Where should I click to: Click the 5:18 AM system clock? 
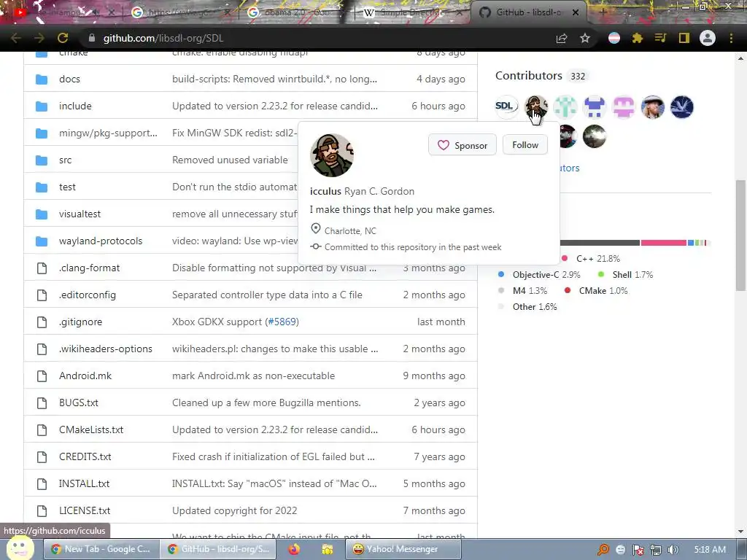tap(710, 550)
